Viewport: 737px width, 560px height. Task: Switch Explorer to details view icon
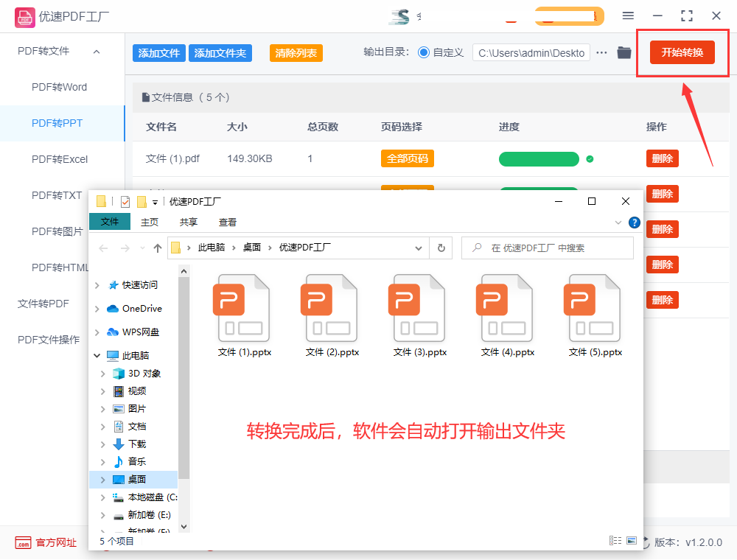pyautogui.click(x=615, y=541)
